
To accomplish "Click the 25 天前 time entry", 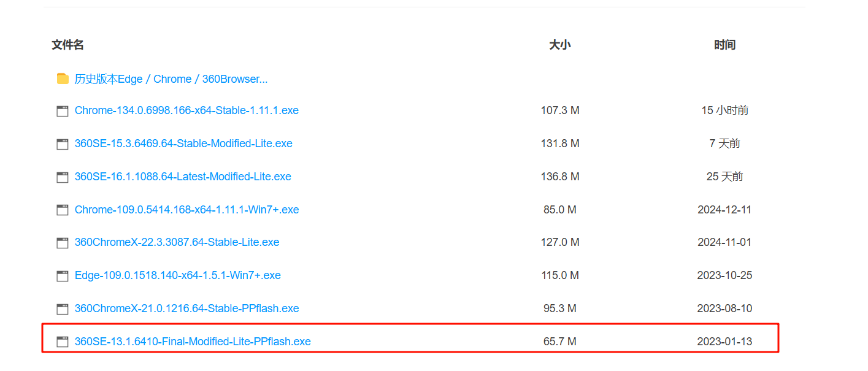I will [724, 177].
